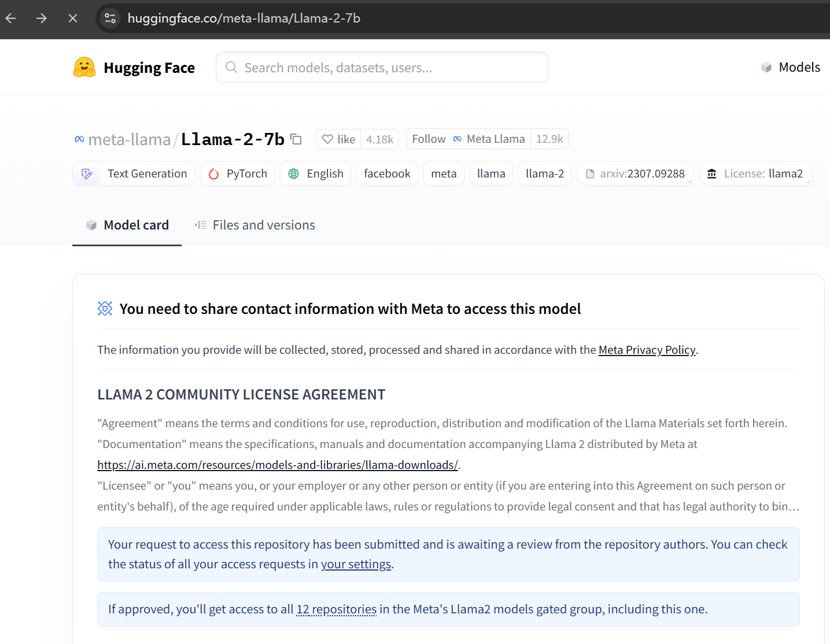Stop page loading with the X button
Image resolution: width=830 pixels, height=644 pixels.
point(73,18)
